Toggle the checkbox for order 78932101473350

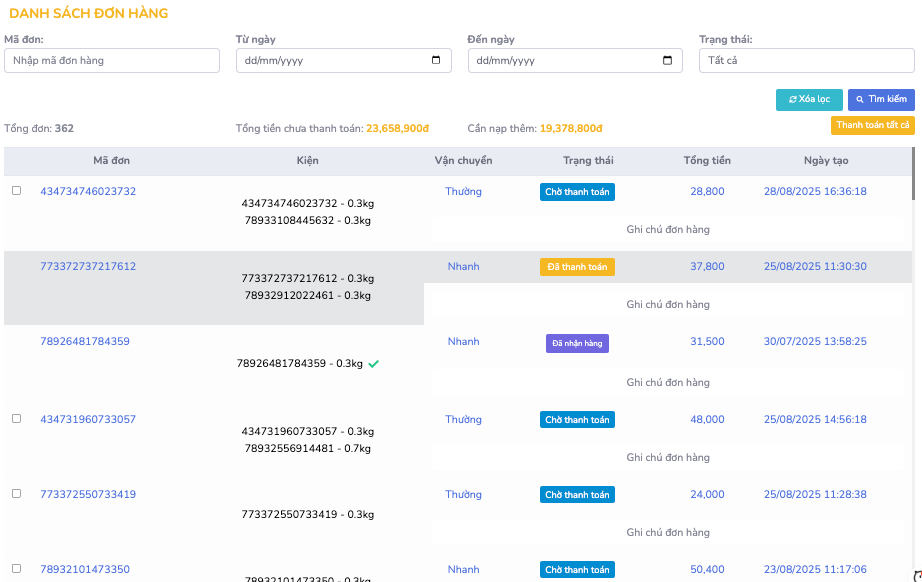(x=16, y=569)
